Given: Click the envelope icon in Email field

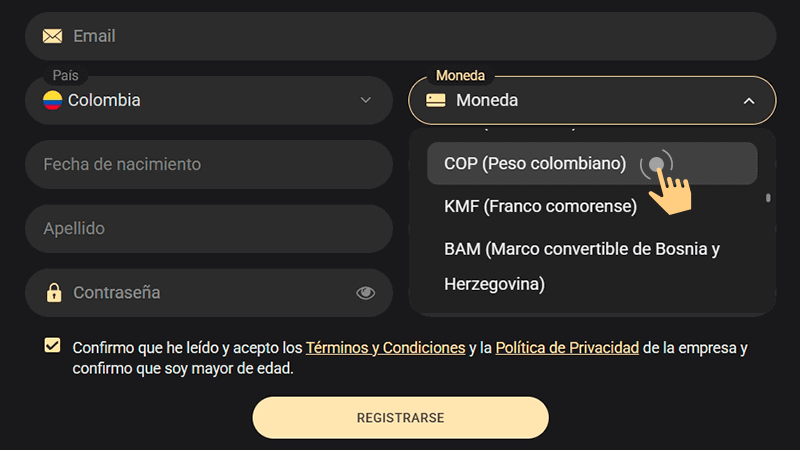Looking at the screenshot, I should pyautogui.click(x=53, y=36).
